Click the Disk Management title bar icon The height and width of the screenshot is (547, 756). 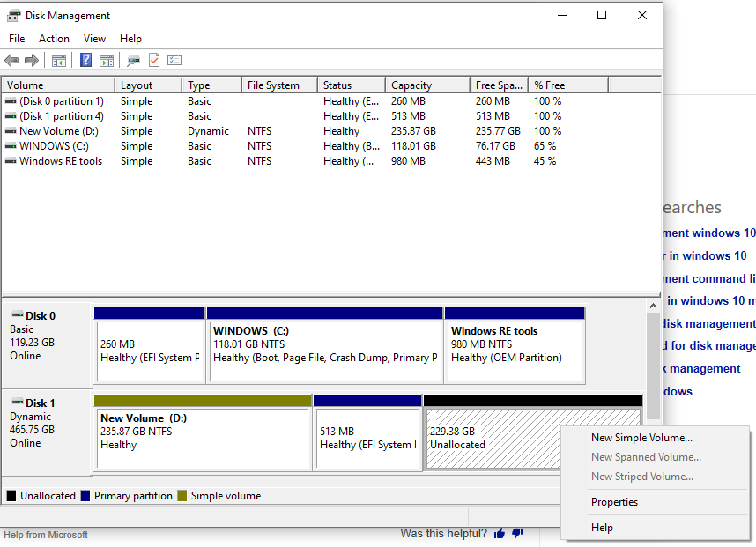13,16
